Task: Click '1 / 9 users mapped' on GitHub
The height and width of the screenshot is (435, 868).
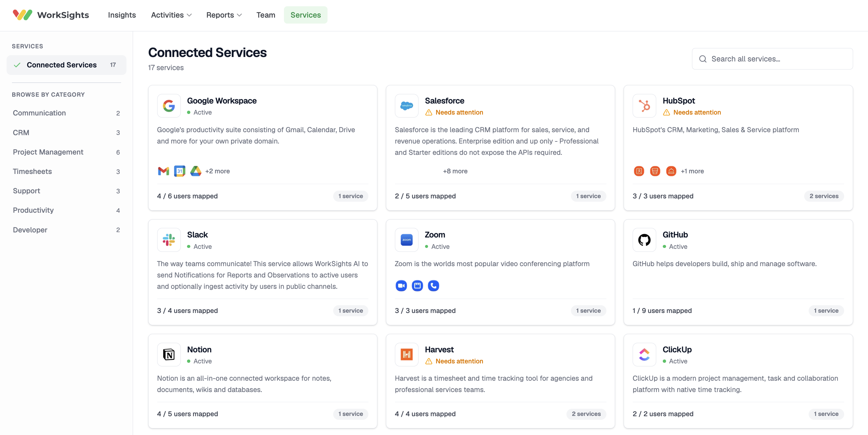Action: click(x=662, y=311)
